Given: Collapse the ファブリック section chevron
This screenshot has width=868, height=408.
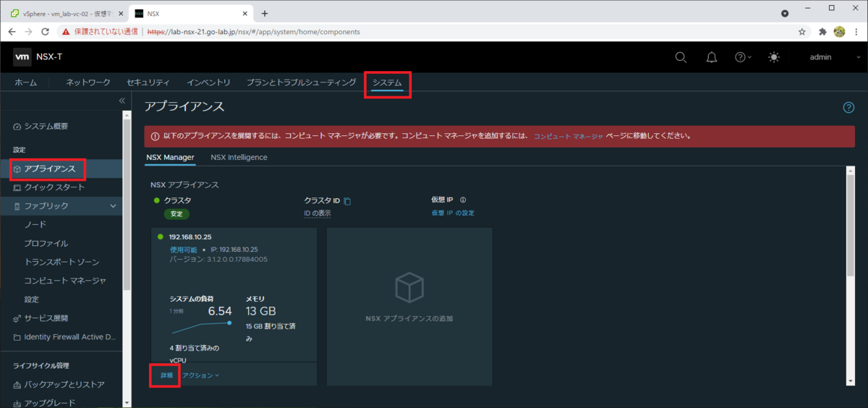Looking at the screenshot, I should click(x=113, y=206).
